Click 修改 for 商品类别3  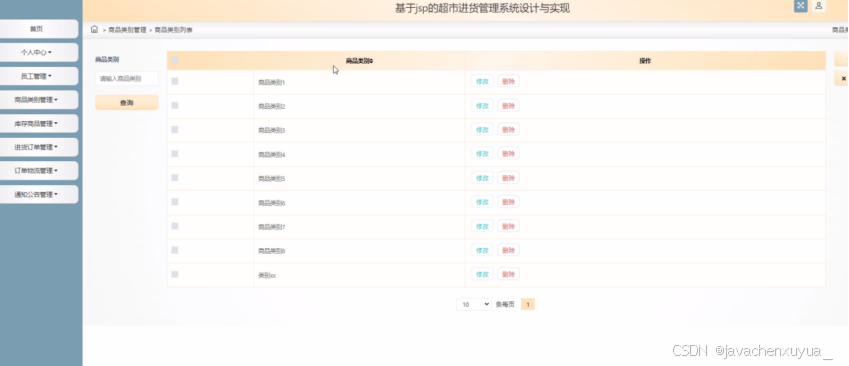pyautogui.click(x=482, y=129)
